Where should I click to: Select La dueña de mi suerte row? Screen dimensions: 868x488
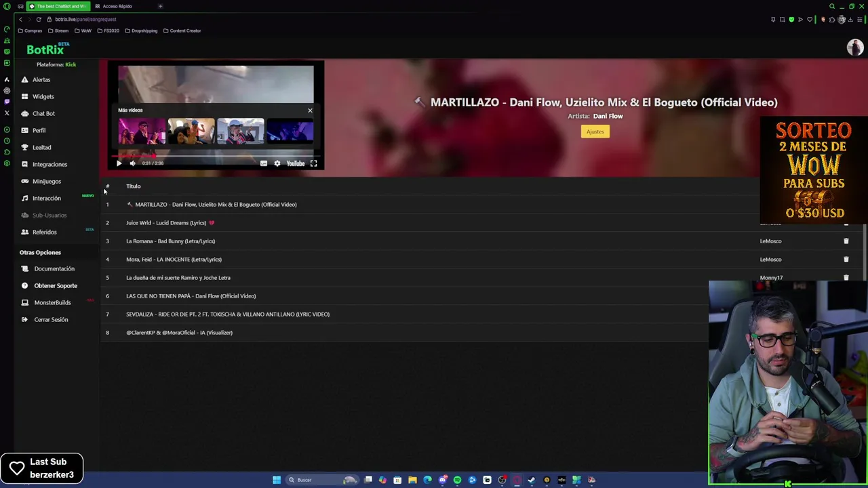483,277
